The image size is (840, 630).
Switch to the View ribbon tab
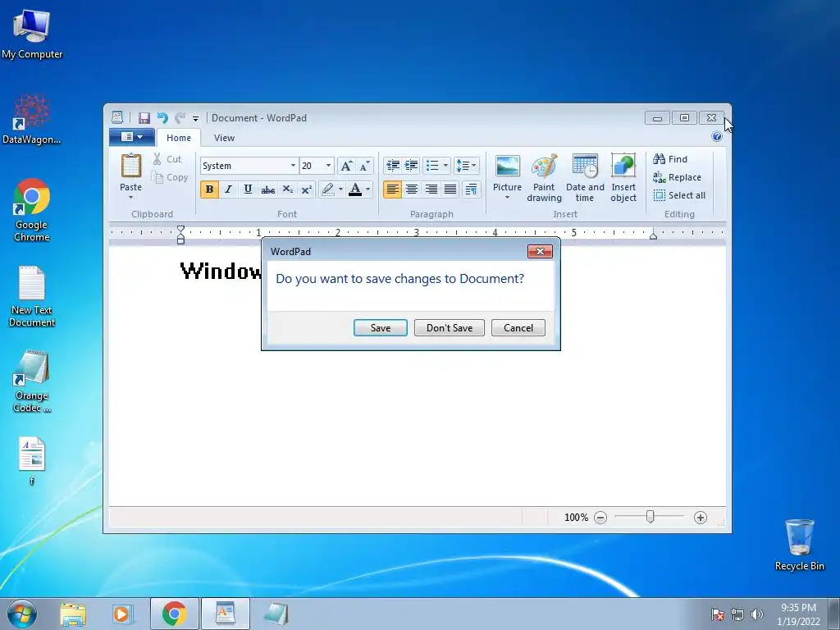pyautogui.click(x=224, y=138)
